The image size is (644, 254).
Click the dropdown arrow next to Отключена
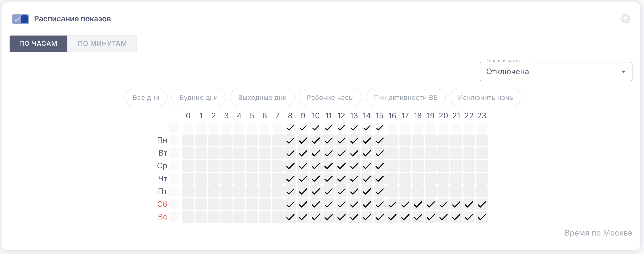click(x=623, y=72)
